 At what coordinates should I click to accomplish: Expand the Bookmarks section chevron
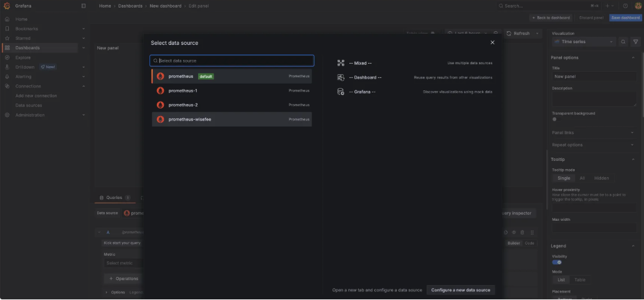pyautogui.click(x=83, y=29)
